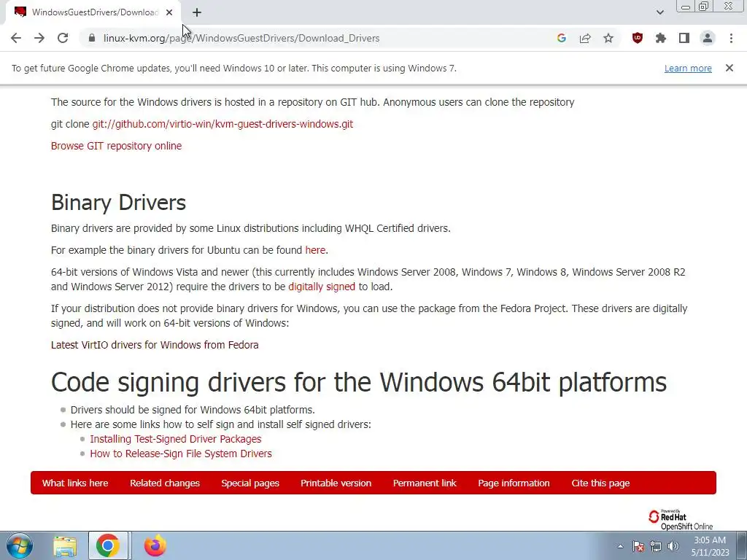The width and height of the screenshot is (747, 560).
Task: Open Permanent link
Action: pyautogui.click(x=425, y=483)
